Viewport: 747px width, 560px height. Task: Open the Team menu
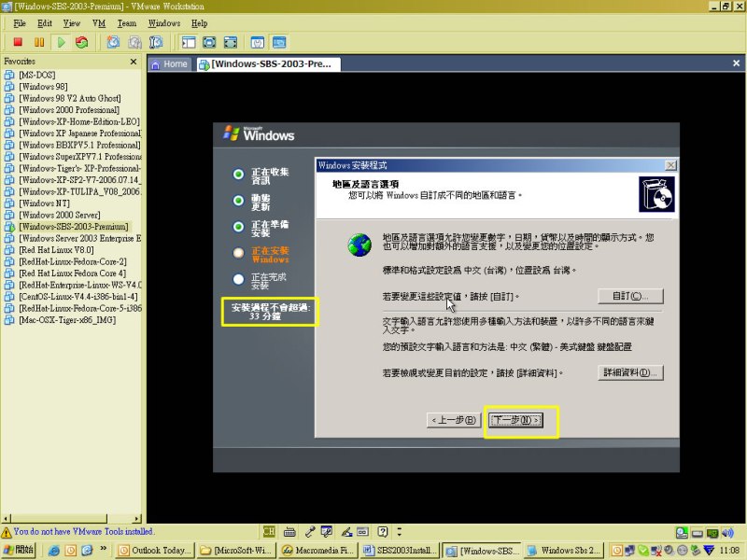point(127,23)
